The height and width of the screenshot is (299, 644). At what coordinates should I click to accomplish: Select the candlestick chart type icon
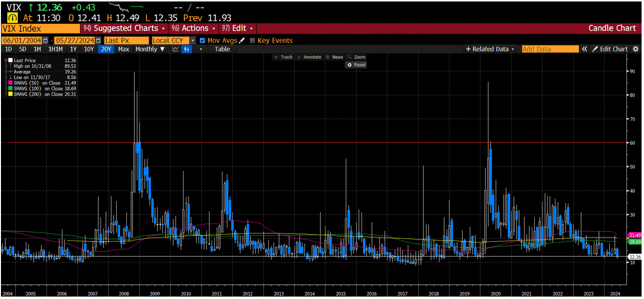(x=186, y=49)
